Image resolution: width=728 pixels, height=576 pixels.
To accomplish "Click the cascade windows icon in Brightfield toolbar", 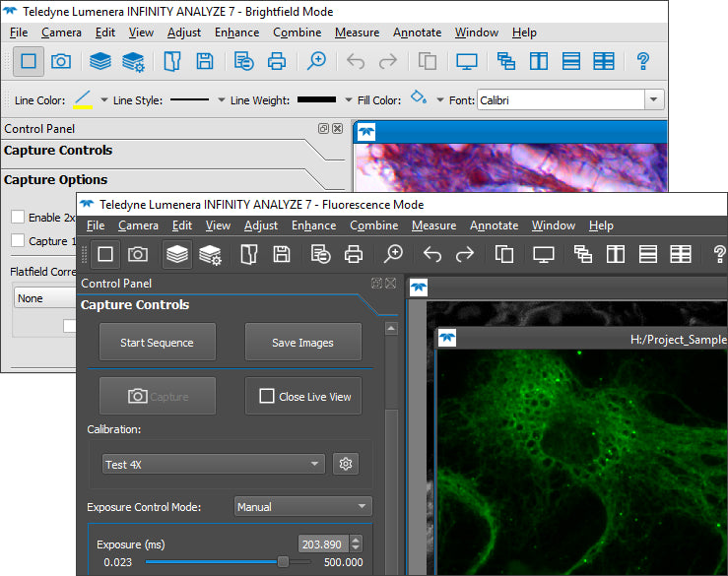I will point(506,61).
